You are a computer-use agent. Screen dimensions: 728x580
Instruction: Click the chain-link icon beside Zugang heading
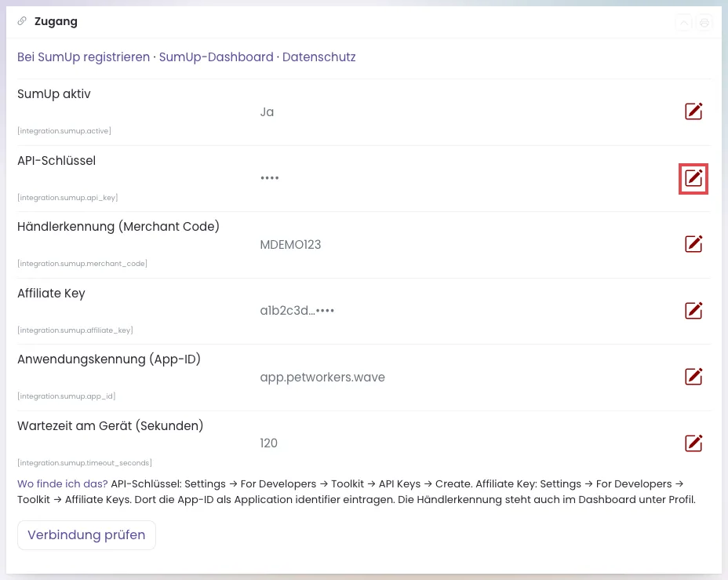pyautogui.click(x=22, y=21)
